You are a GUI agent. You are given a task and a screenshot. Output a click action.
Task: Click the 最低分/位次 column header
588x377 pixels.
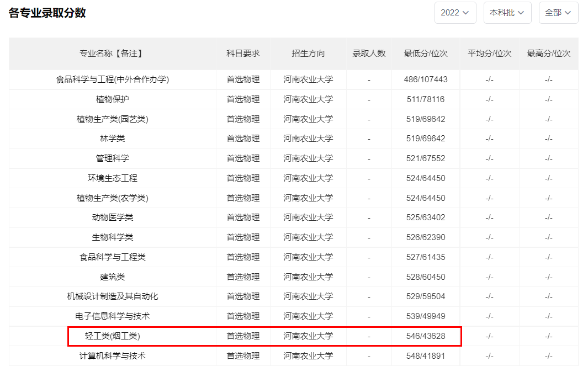426,54
